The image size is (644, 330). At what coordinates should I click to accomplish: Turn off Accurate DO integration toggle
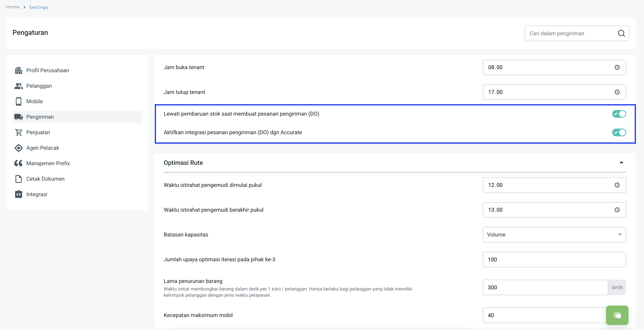(619, 132)
